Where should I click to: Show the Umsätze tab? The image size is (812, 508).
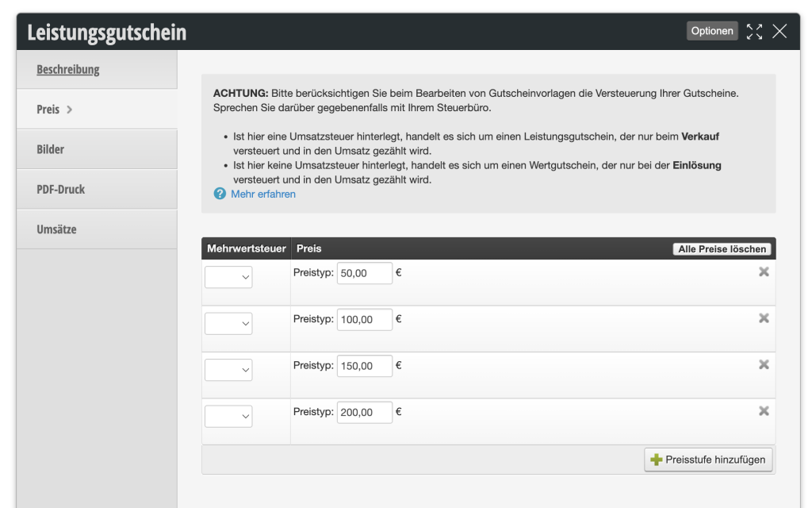click(x=56, y=229)
